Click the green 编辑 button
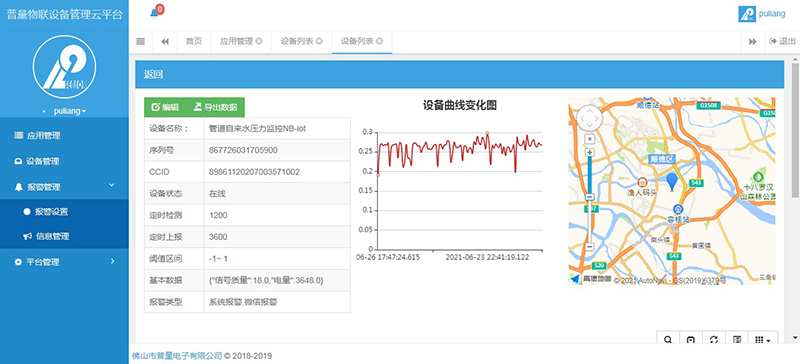 165,107
